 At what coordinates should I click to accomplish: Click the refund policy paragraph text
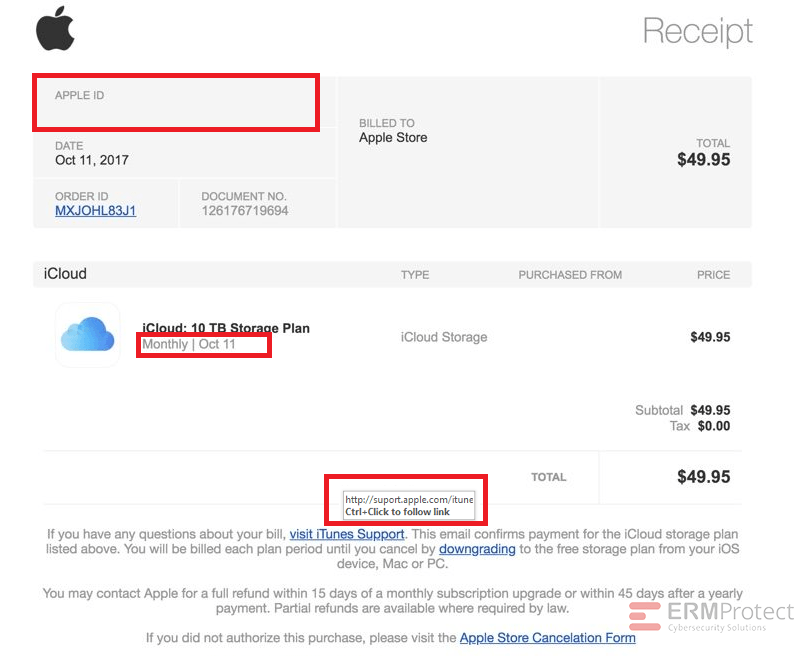click(392, 601)
